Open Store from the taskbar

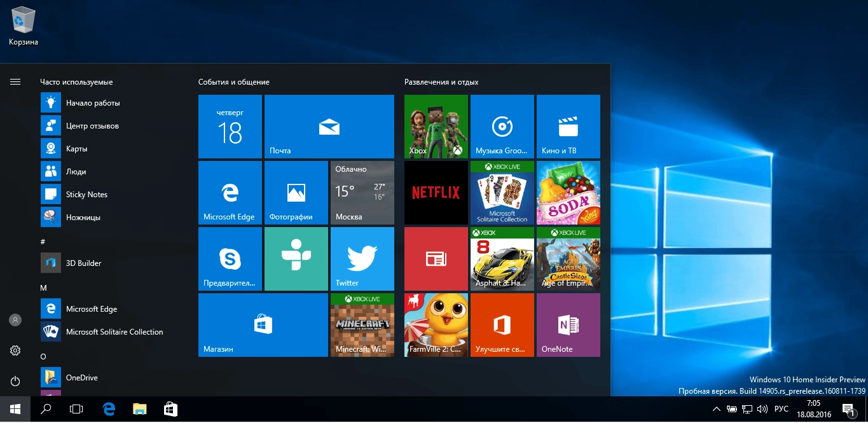coord(170,409)
